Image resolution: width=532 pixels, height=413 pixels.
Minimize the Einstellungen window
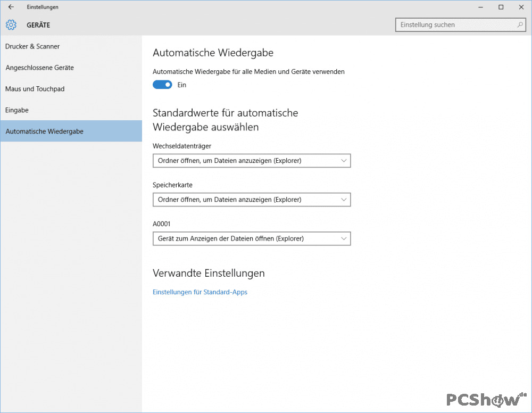coord(480,7)
